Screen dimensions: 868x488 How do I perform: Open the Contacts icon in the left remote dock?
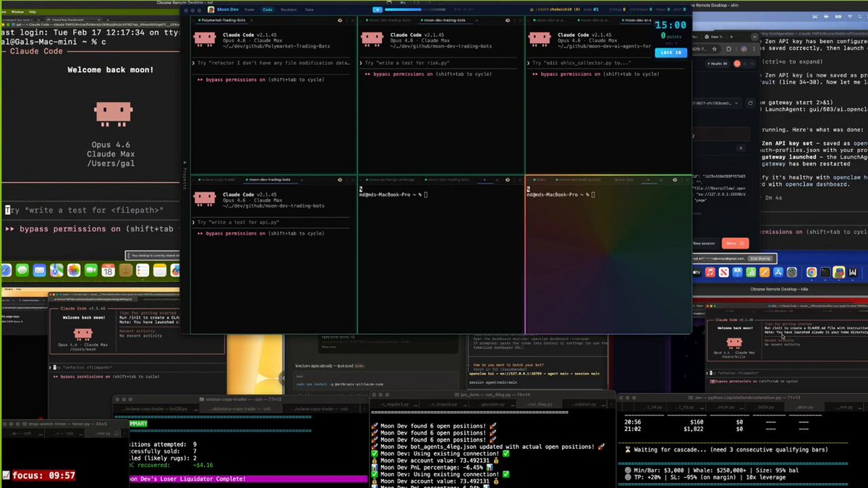click(x=124, y=270)
